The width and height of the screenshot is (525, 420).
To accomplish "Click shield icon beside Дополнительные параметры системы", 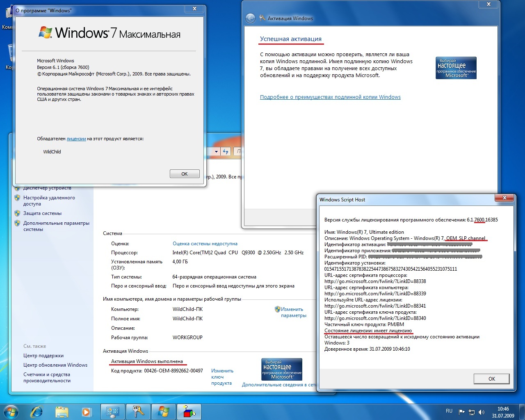I will click(x=17, y=223).
